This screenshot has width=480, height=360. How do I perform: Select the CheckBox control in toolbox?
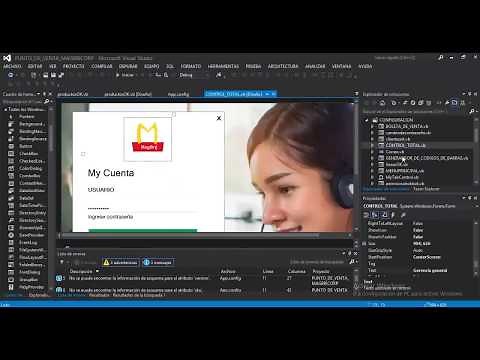pos(27,154)
